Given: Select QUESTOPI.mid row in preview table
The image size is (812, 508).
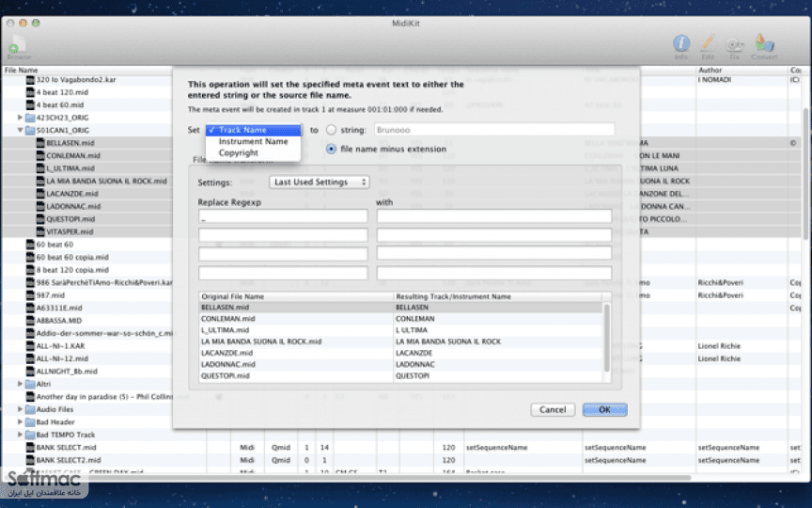Looking at the screenshot, I should [400, 375].
